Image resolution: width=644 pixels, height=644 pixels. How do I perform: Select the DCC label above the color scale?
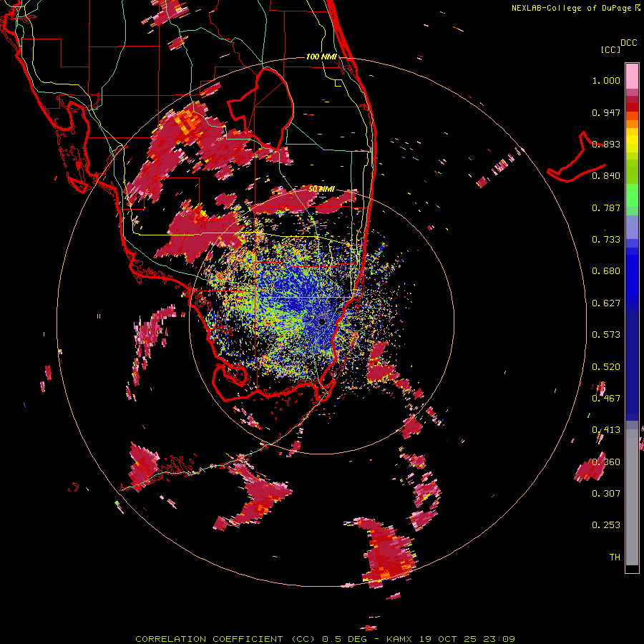(629, 42)
